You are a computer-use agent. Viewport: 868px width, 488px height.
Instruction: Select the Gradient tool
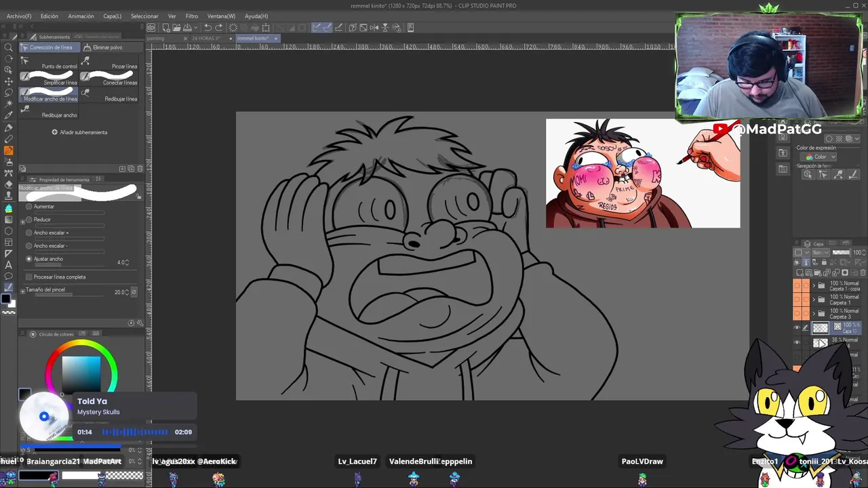pyautogui.click(x=9, y=220)
